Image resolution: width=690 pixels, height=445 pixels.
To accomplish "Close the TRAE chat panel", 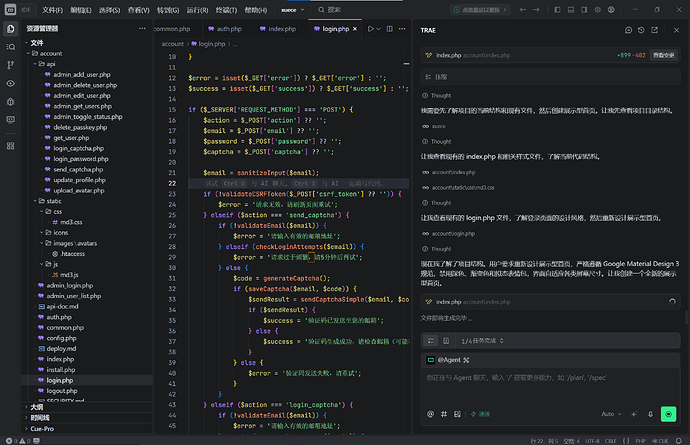I will 676,30.
